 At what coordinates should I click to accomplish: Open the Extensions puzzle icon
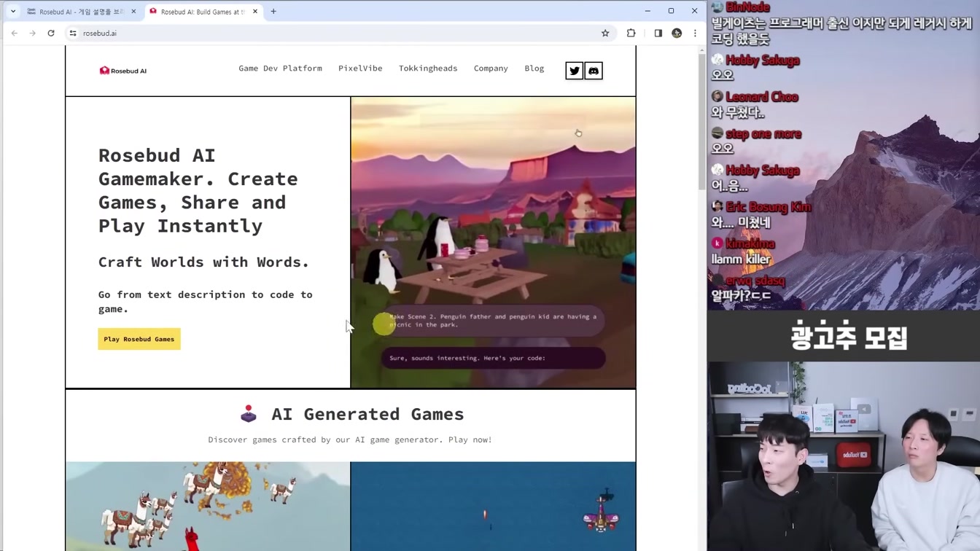click(x=631, y=33)
